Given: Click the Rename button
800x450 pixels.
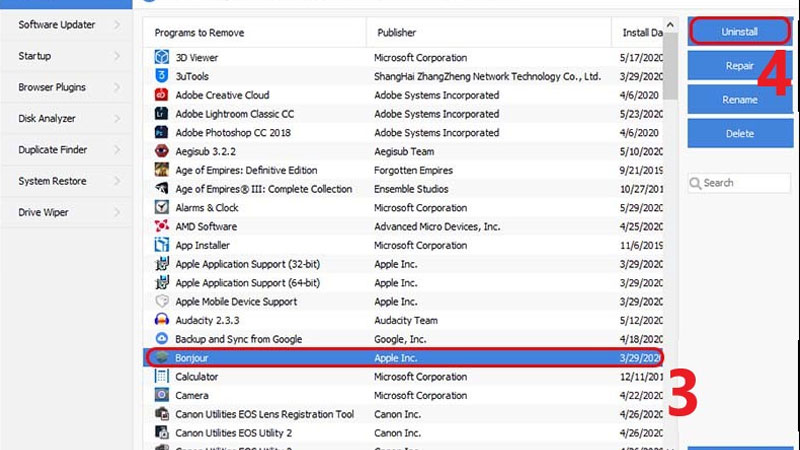Looking at the screenshot, I should 739,100.
